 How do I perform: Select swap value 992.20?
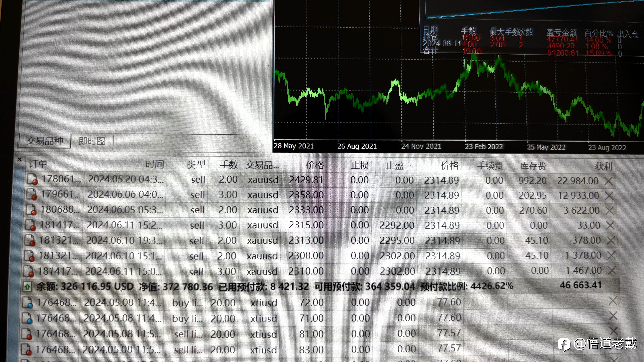pyautogui.click(x=532, y=181)
